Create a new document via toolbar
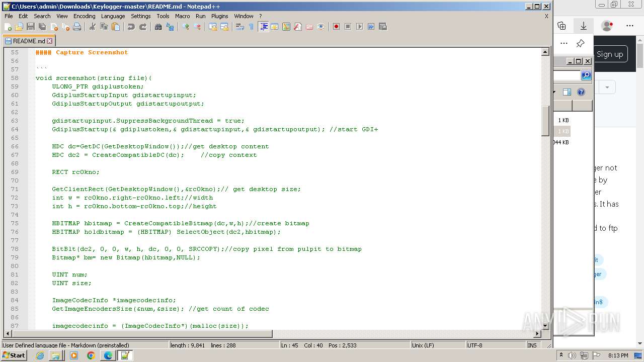The height and width of the screenshot is (362, 644). (8, 27)
